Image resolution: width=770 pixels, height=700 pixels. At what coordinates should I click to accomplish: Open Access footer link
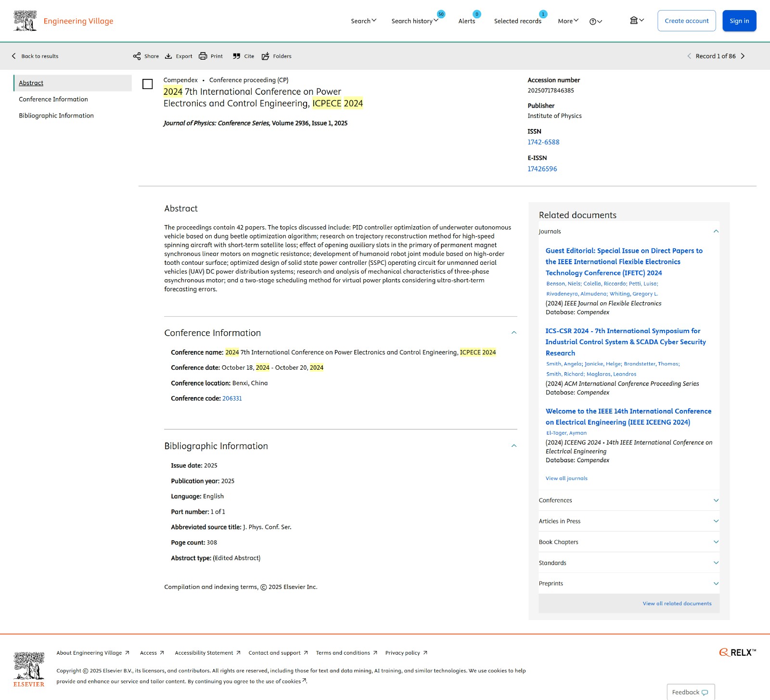tap(152, 653)
